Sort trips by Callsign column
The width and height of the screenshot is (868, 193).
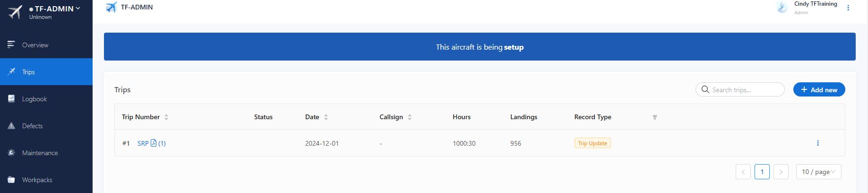(x=410, y=117)
